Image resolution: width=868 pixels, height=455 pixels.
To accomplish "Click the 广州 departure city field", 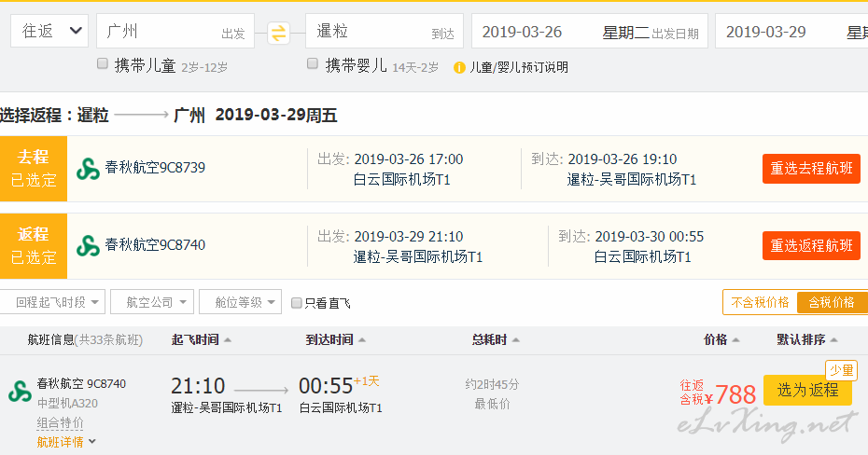I will pos(175,31).
